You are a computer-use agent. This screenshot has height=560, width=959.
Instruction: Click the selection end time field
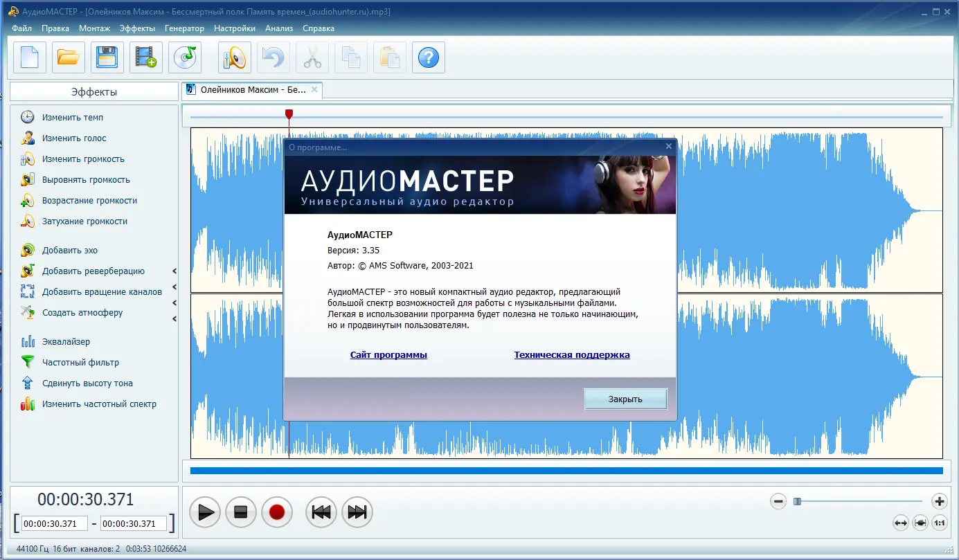[134, 524]
